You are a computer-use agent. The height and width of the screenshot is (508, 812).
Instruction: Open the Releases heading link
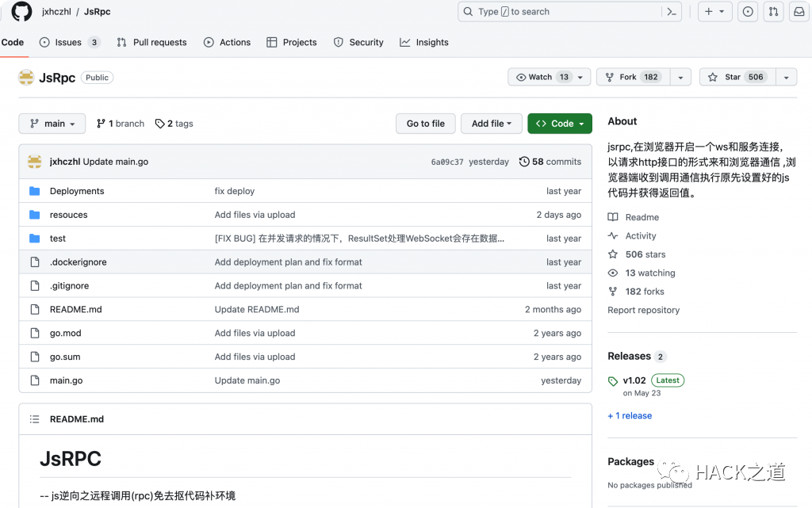(629, 356)
